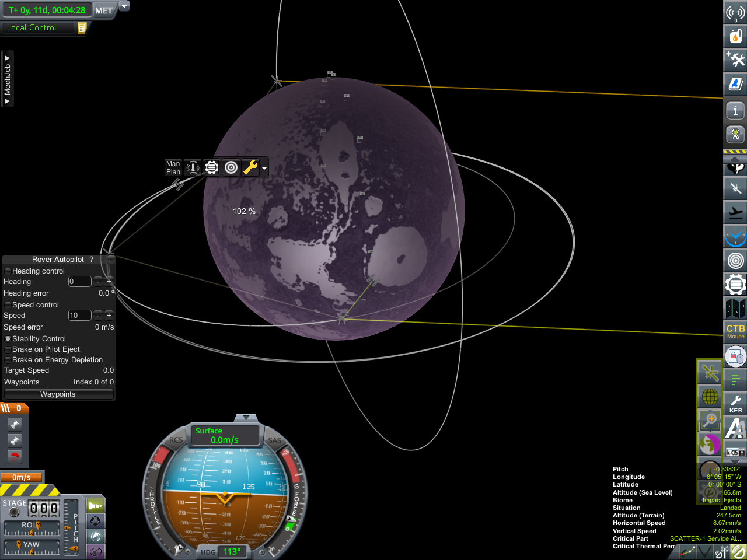Screen dimensions: 747x560
Task: Decrease Heading with minus button
Action: [98, 282]
